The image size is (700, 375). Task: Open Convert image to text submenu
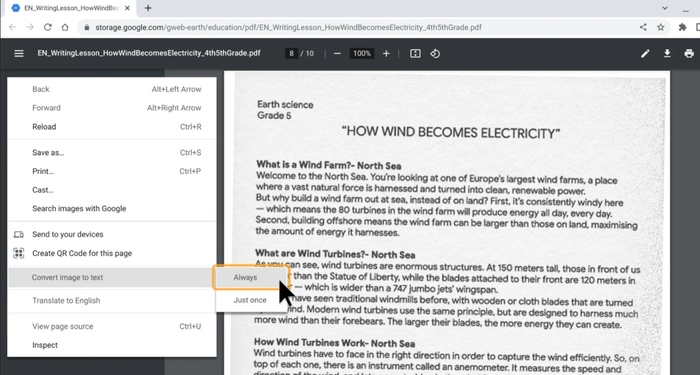click(x=112, y=278)
